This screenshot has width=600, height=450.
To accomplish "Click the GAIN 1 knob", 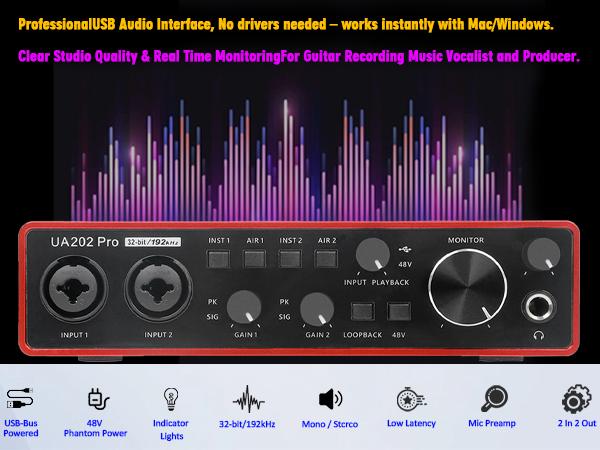I will click(x=244, y=308).
